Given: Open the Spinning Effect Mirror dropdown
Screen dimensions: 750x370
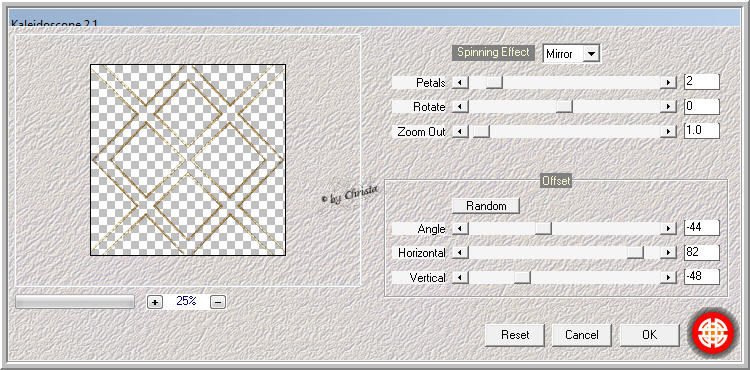Looking at the screenshot, I should pyautogui.click(x=592, y=54).
